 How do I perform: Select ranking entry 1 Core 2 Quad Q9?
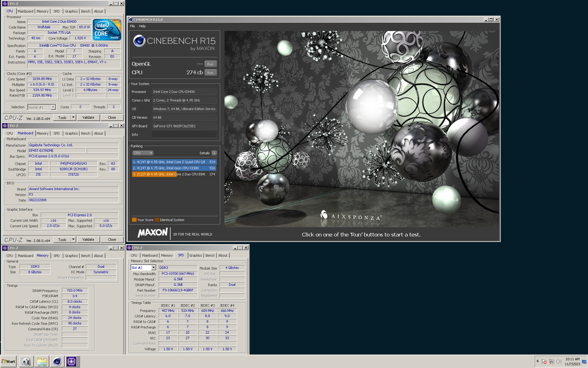tap(174, 162)
